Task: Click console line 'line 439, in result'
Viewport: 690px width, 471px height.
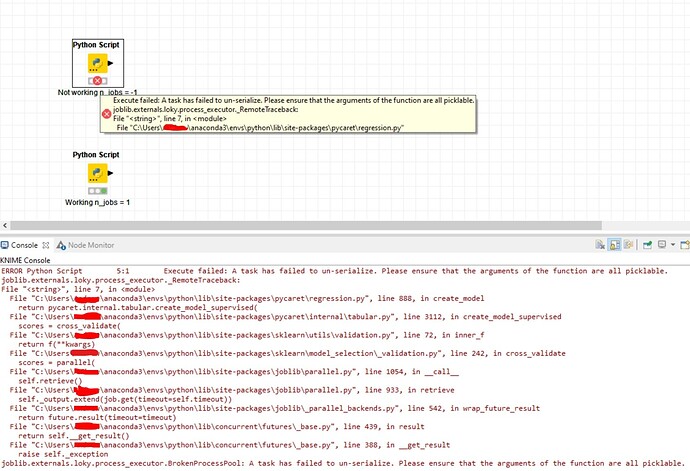Action: 217,427
